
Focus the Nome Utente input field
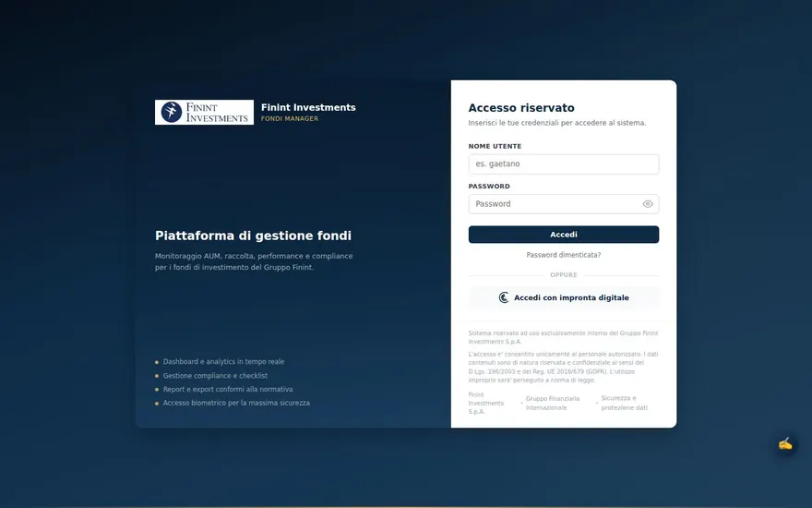click(x=564, y=164)
